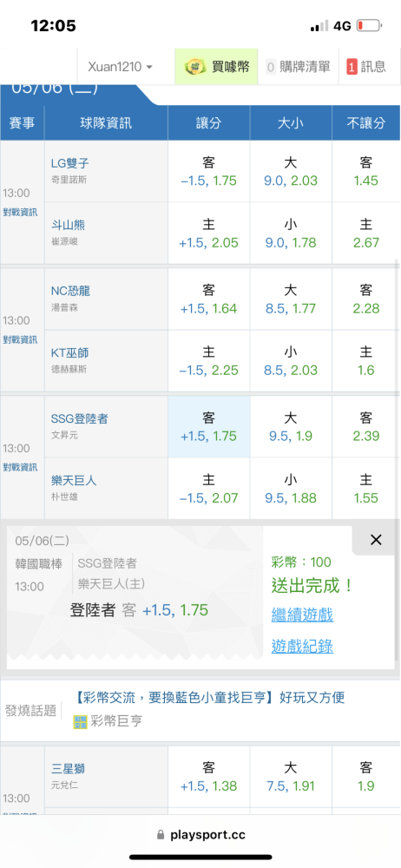Screen dimensions: 401x868
Task: Open the NC恐龍 team link
Action: (70, 291)
